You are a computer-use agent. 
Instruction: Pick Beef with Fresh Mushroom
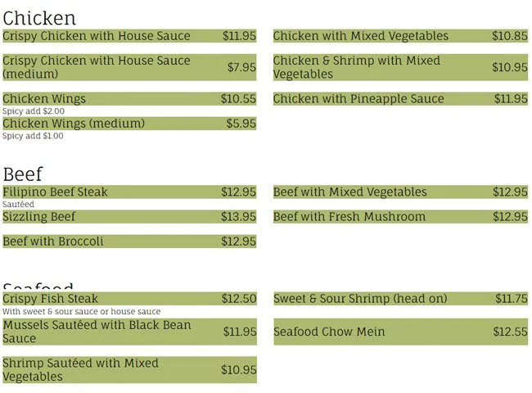(400, 217)
